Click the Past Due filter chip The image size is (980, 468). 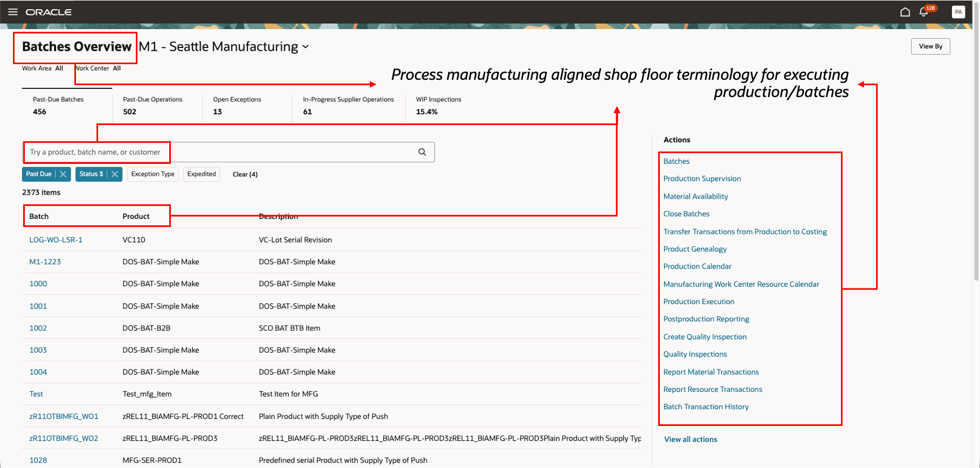pyautogui.click(x=39, y=174)
